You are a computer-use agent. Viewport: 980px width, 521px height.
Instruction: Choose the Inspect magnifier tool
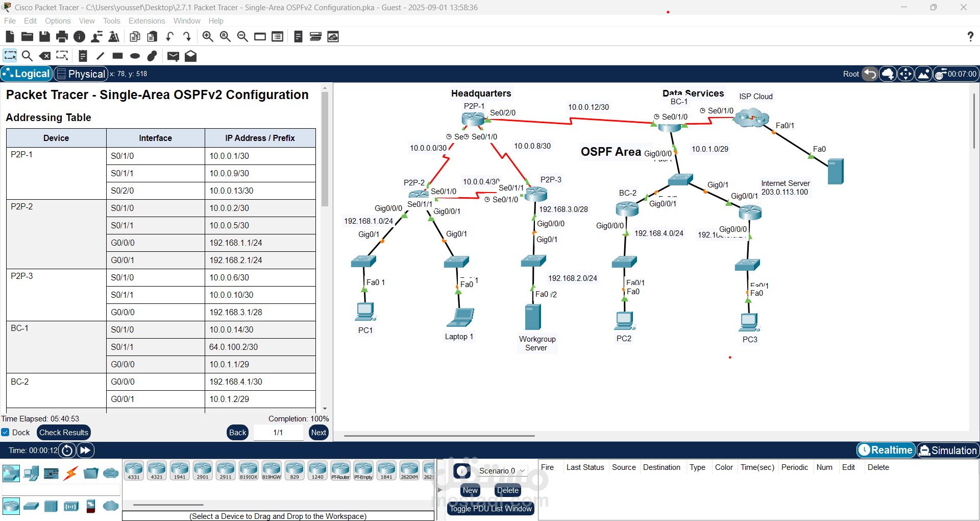tap(27, 56)
